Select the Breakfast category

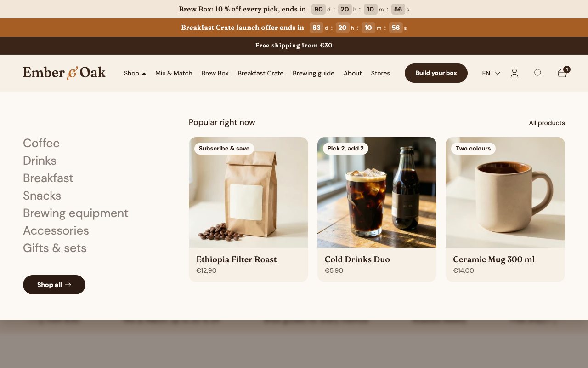tap(48, 178)
